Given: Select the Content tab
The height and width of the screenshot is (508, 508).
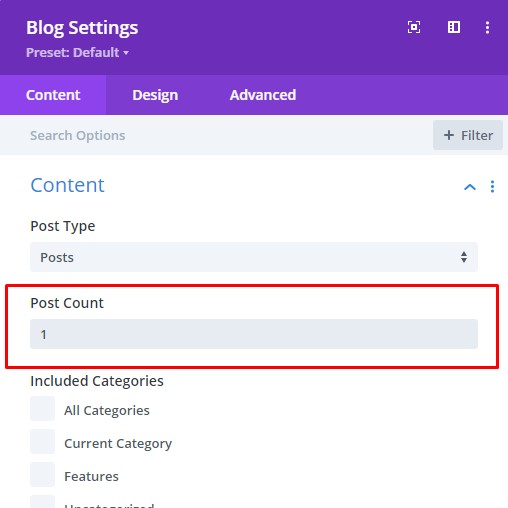Looking at the screenshot, I should (x=53, y=95).
